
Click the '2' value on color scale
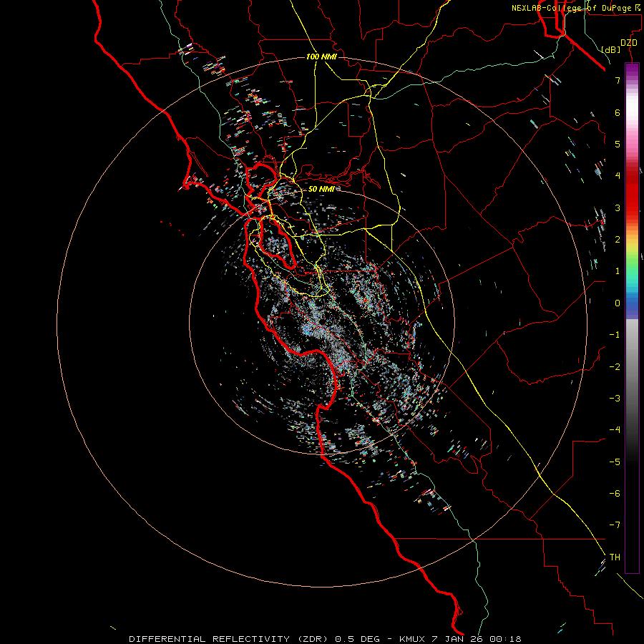(618, 240)
